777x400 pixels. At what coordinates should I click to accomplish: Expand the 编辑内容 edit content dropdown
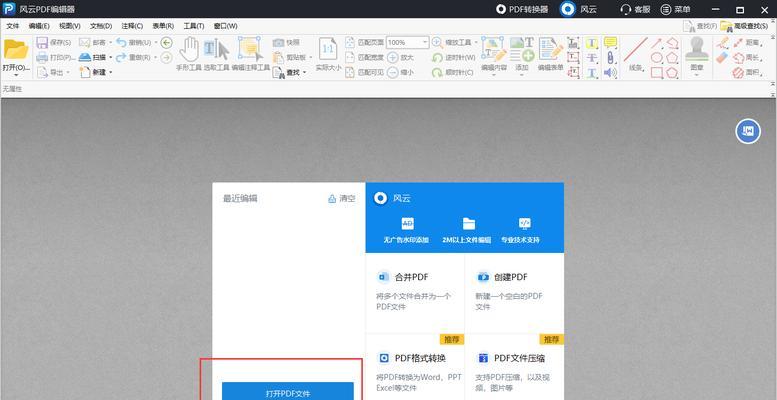tap(494, 75)
